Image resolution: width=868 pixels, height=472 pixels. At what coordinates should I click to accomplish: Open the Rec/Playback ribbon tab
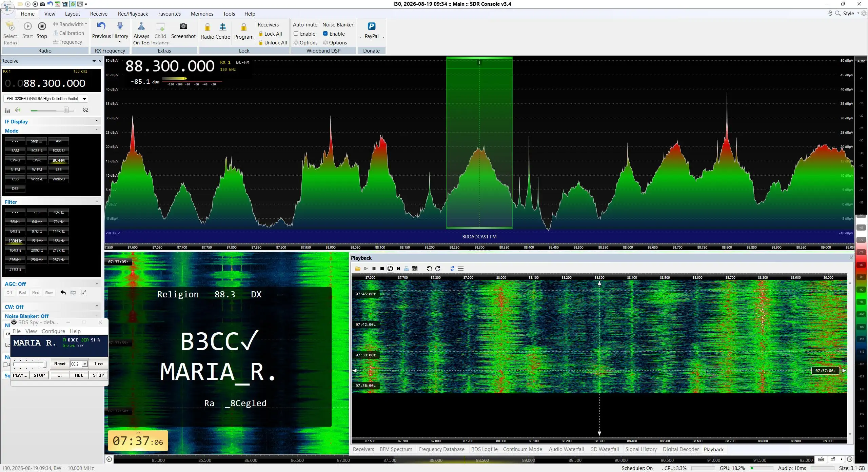click(133, 14)
